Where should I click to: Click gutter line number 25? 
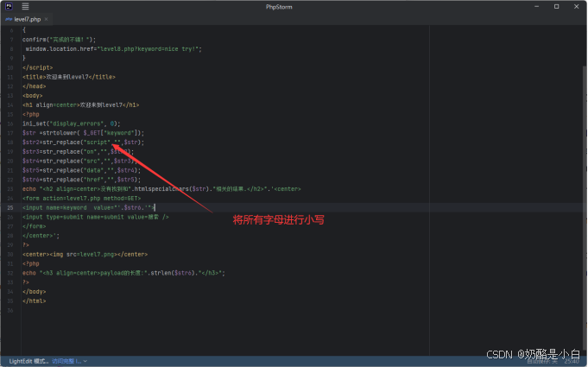pos(10,208)
